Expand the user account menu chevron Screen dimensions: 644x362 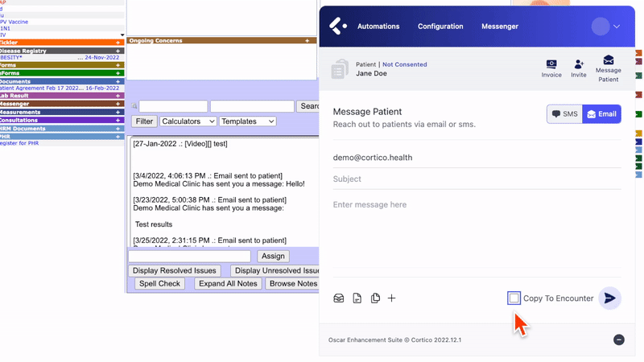point(617,27)
